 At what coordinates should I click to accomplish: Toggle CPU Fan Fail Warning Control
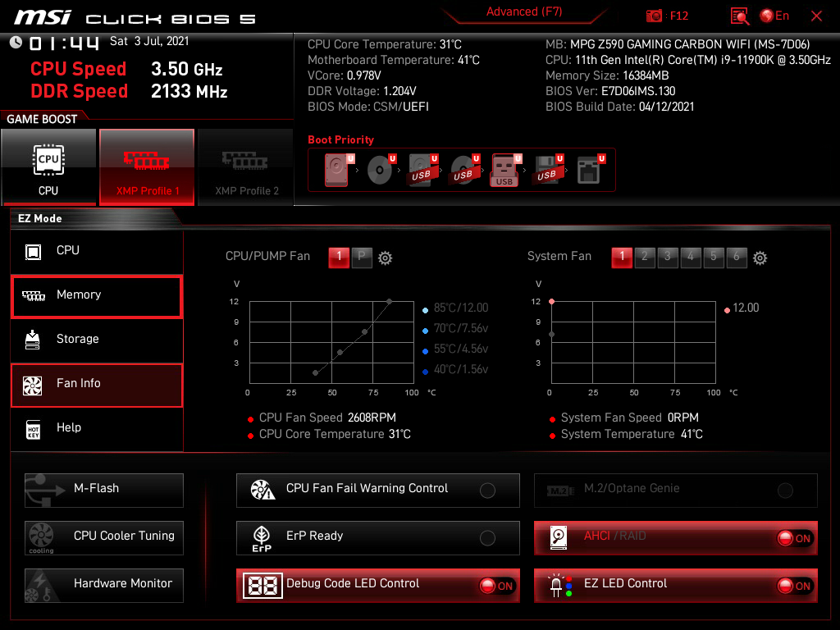[487, 491]
